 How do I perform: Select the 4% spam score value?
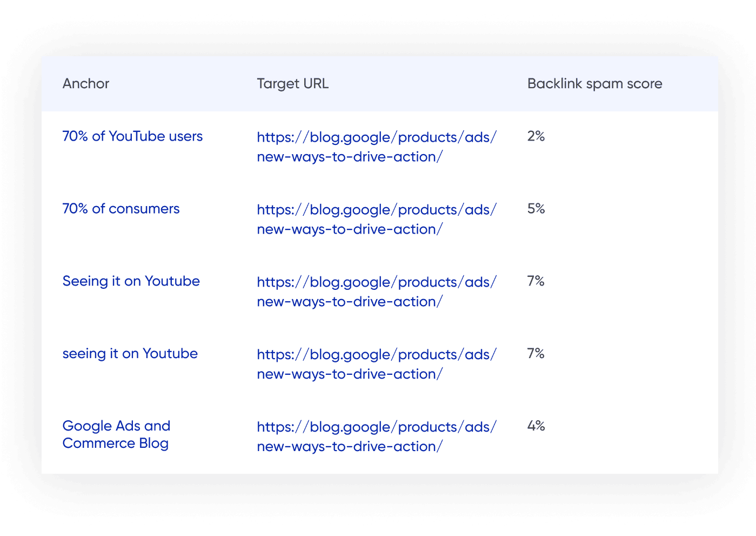tap(536, 426)
